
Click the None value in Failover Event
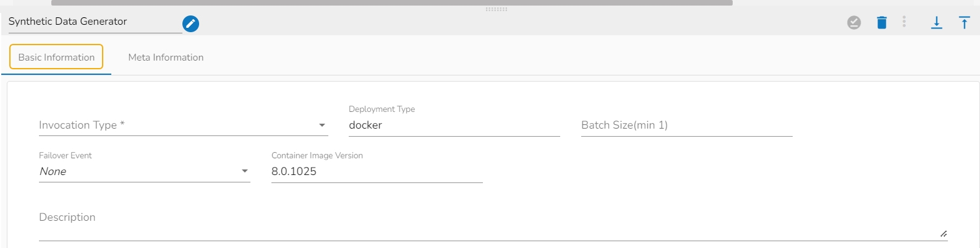click(x=53, y=171)
